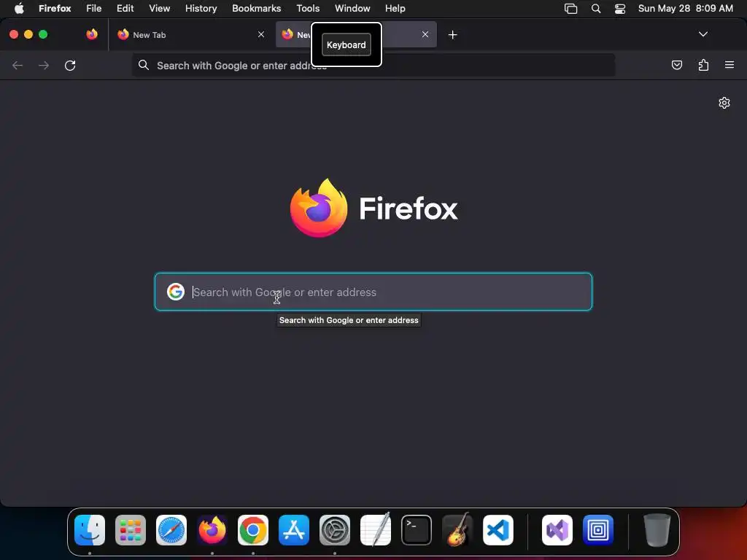The height and width of the screenshot is (560, 747).
Task: Open the Help menu
Action: [x=395, y=8]
